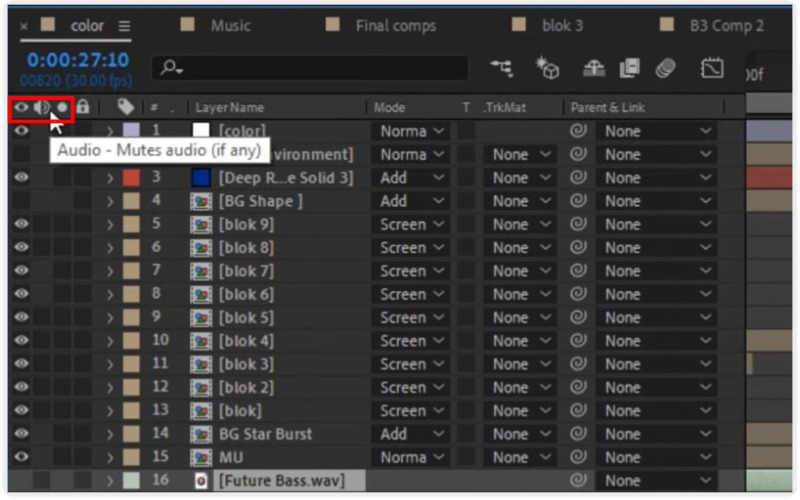This screenshot has width=800, height=500.
Task: Open the Graph Editor icon
Action: click(712, 68)
